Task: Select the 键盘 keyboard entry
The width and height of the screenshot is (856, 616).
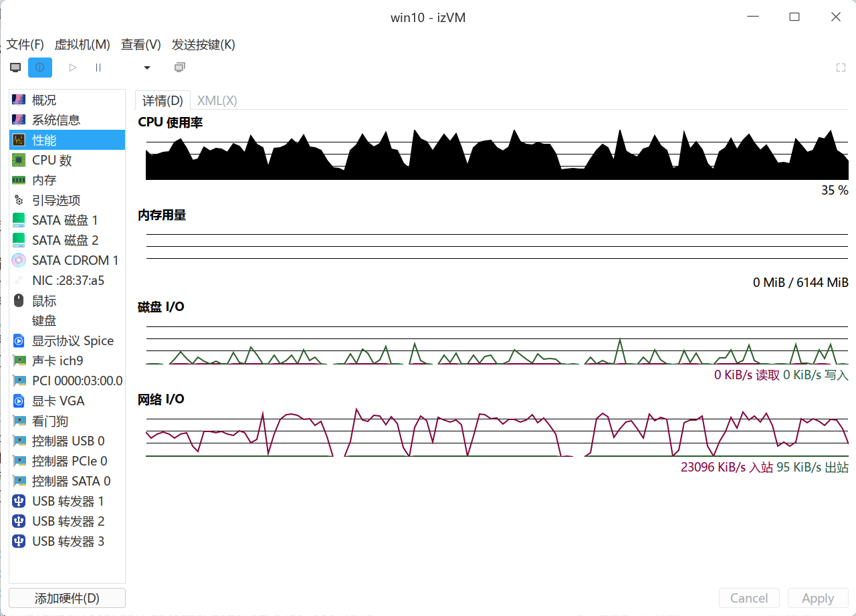Action: (x=67, y=321)
